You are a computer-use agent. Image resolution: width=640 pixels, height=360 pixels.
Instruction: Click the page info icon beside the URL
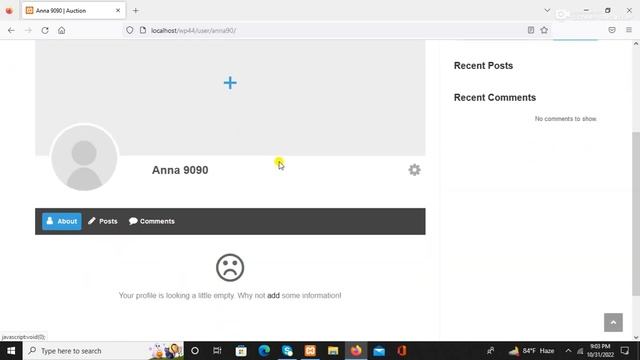pyautogui.click(x=143, y=30)
